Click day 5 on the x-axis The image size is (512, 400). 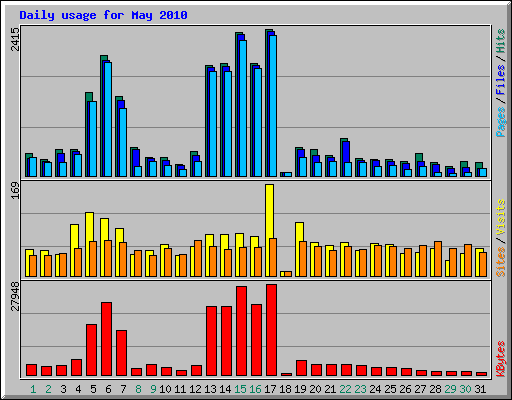click(x=93, y=389)
